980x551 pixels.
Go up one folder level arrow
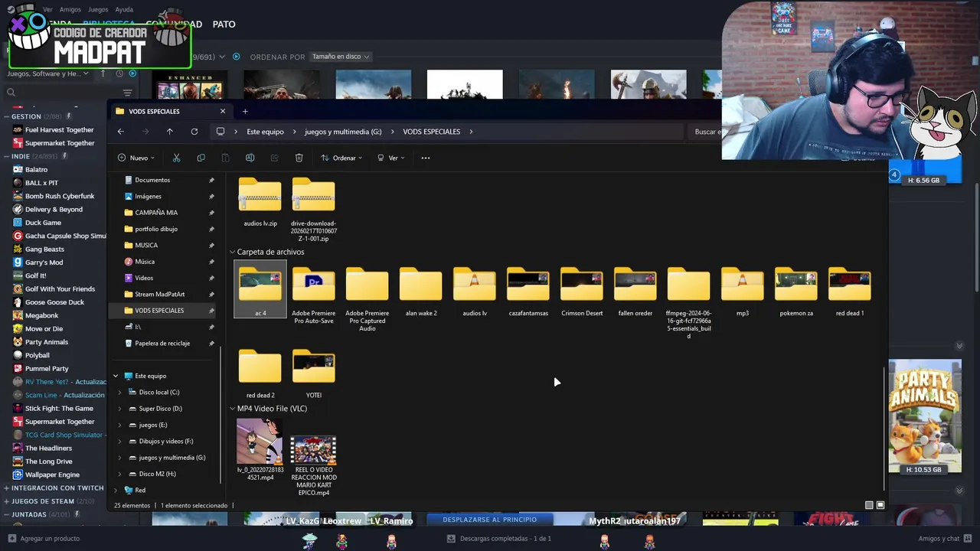click(170, 132)
